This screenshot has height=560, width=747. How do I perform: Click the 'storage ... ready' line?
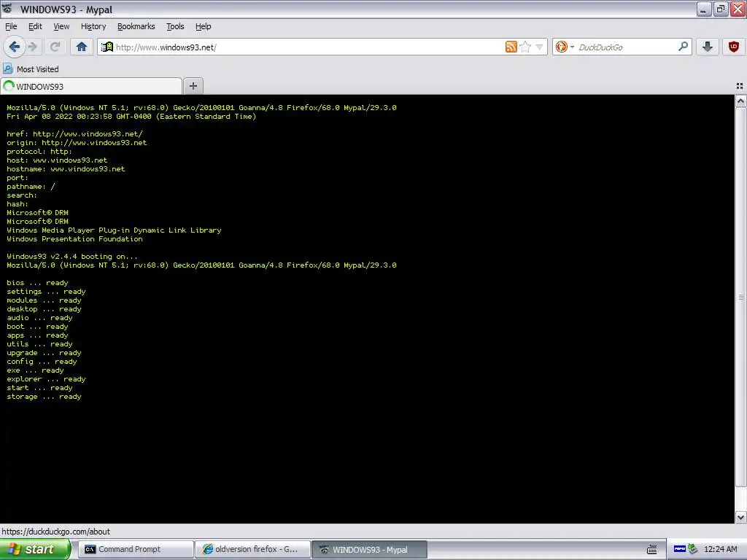tap(44, 396)
